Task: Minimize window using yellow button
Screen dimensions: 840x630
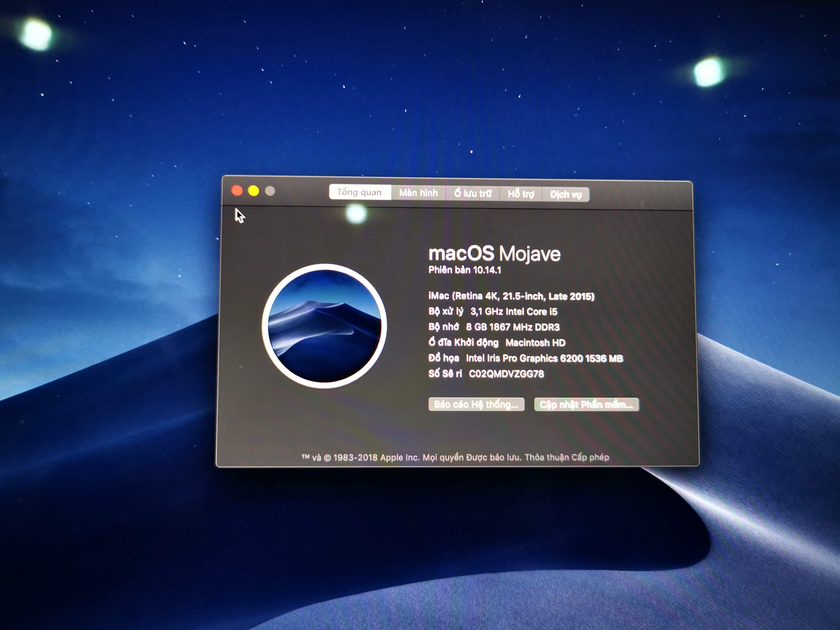Action: (253, 191)
